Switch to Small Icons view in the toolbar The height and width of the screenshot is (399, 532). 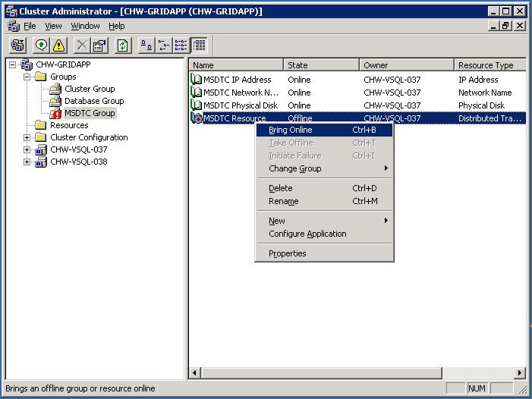pos(164,45)
